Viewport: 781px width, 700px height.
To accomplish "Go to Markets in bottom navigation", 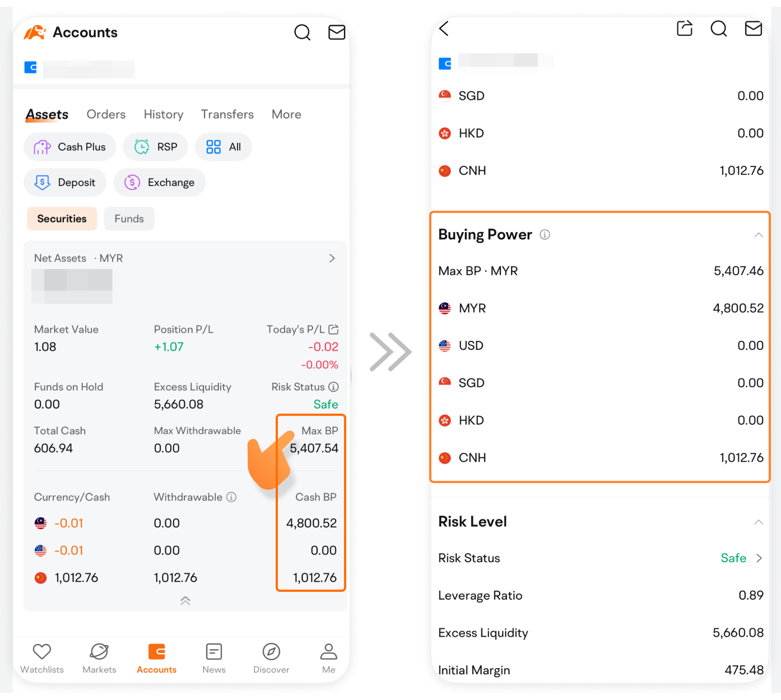I will point(99,659).
